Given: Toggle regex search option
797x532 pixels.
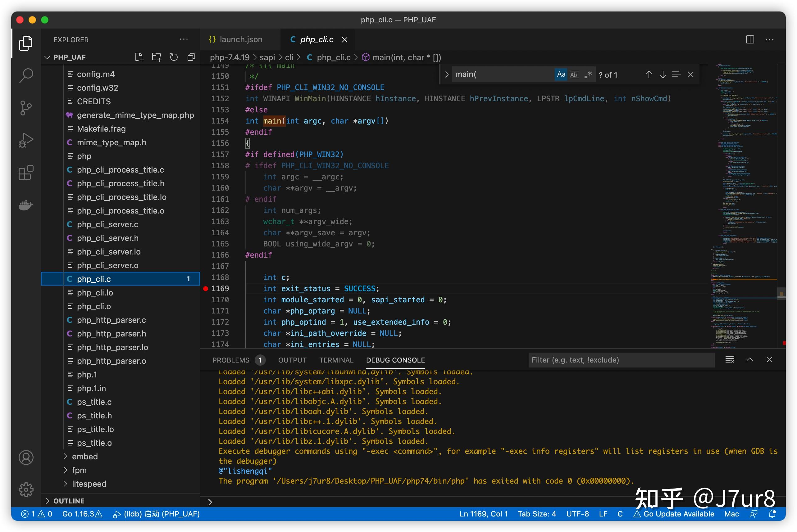Looking at the screenshot, I should pos(589,74).
